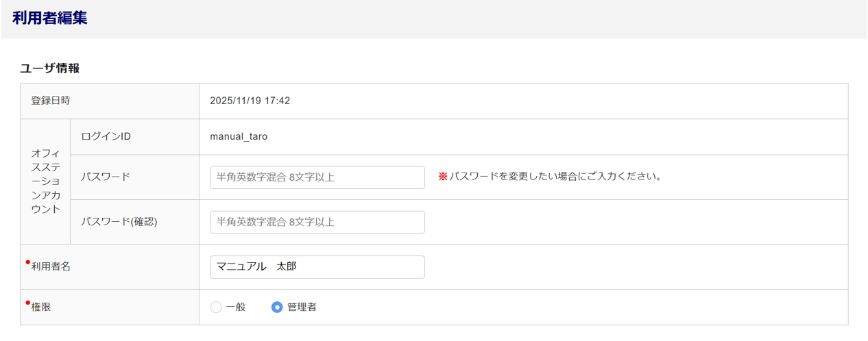Click the 管理者 permission label text
This screenshot has height=341, width=868.
pos(302,307)
